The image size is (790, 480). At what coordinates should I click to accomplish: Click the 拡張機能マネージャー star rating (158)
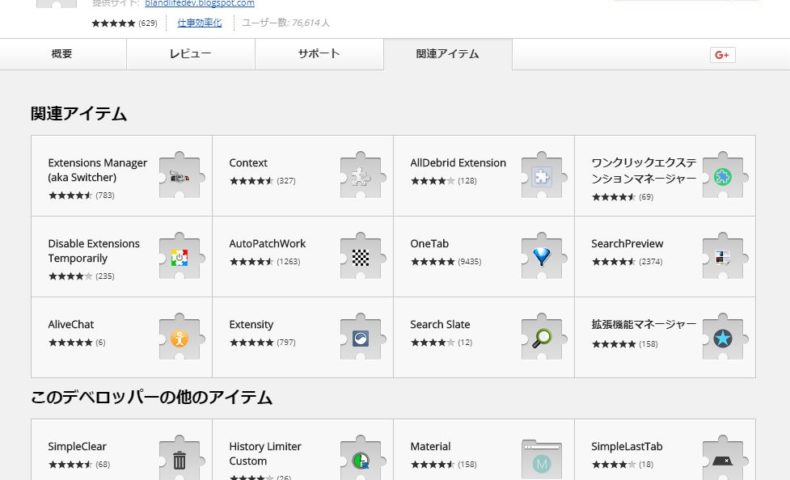(625, 345)
